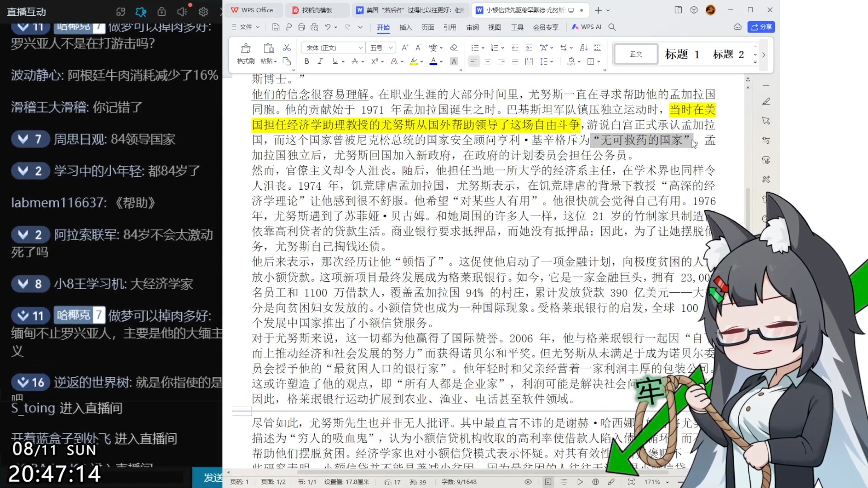This screenshot has width=868, height=488.
Task: Click the Clear Formatting eraser icon
Action: tap(454, 47)
